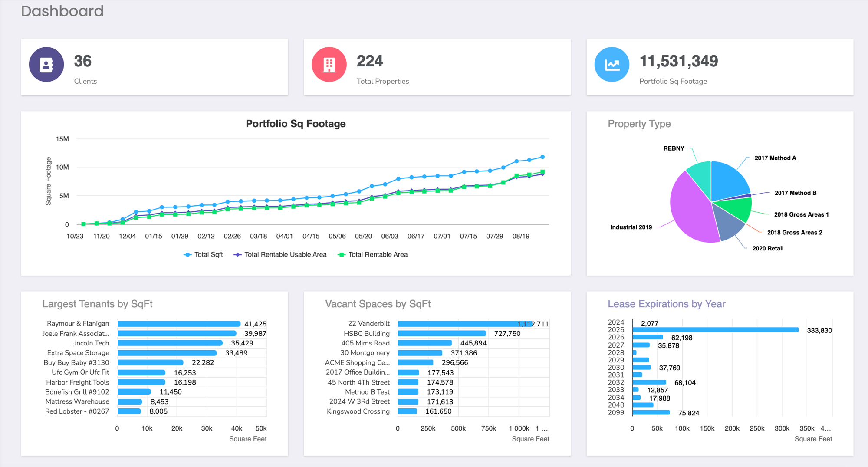Click the 08/19 x-axis date label
The height and width of the screenshot is (467, 868).
(x=521, y=236)
